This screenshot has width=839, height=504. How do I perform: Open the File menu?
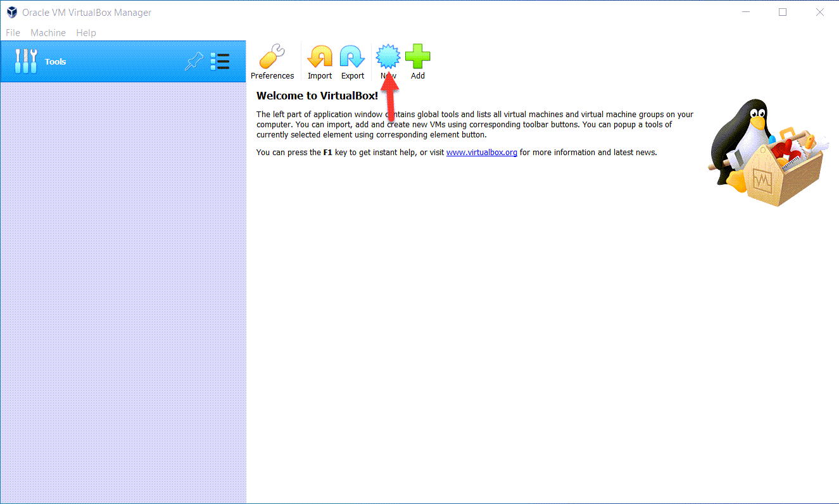(13, 33)
